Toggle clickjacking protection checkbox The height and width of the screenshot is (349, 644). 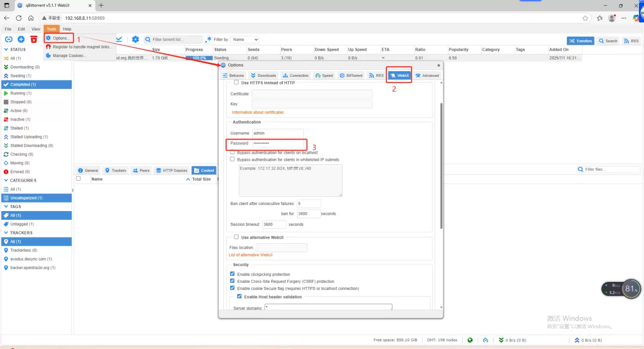pyautogui.click(x=233, y=274)
